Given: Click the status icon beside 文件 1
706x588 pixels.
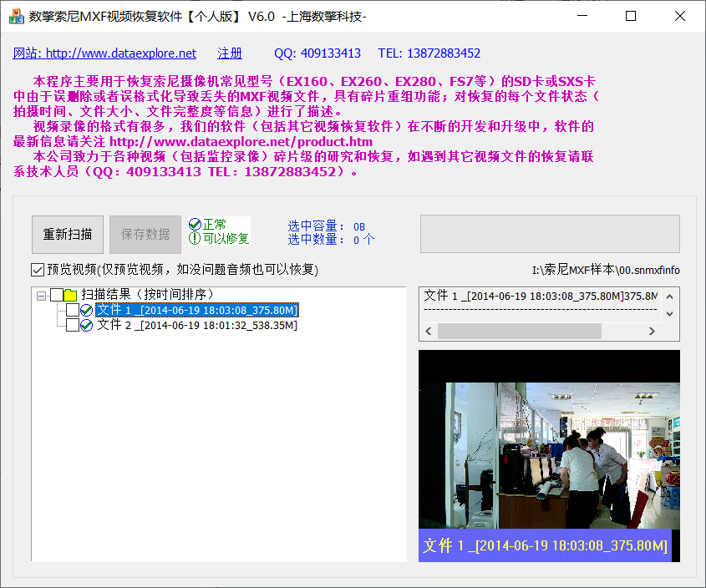Looking at the screenshot, I should pyautogui.click(x=86, y=310).
